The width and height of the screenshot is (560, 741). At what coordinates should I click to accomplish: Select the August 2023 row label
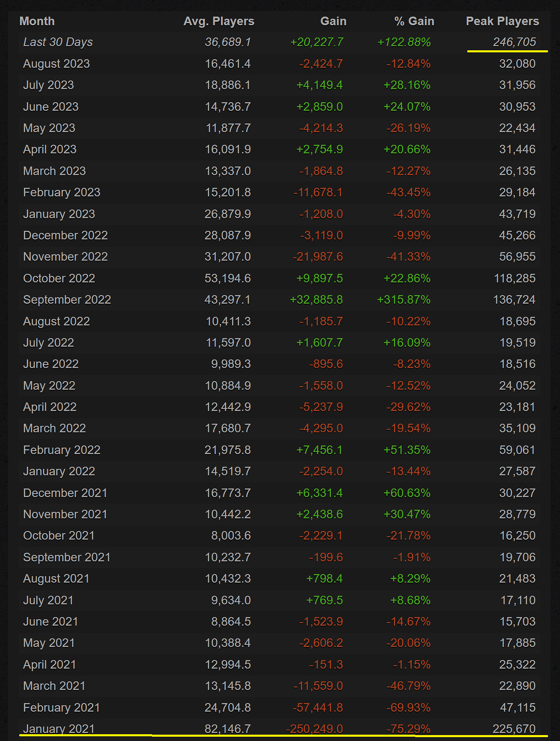click(56, 64)
